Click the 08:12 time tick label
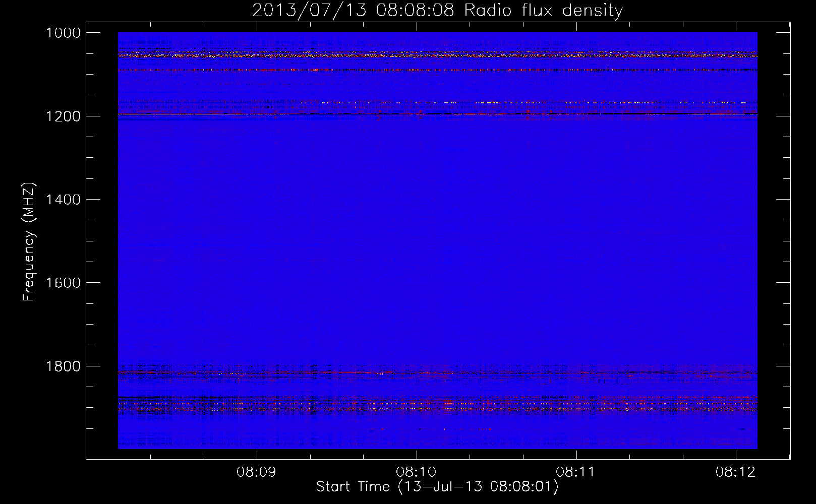 [x=735, y=472]
